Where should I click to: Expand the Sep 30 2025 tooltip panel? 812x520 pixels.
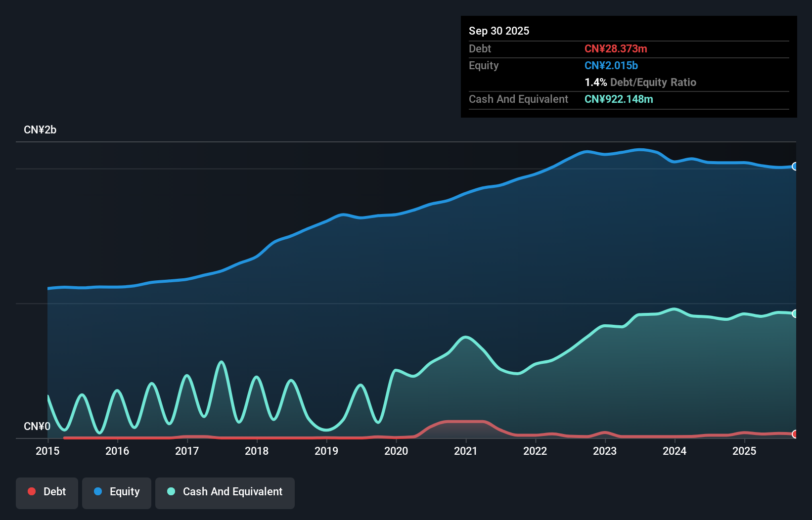tap(499, 31)
